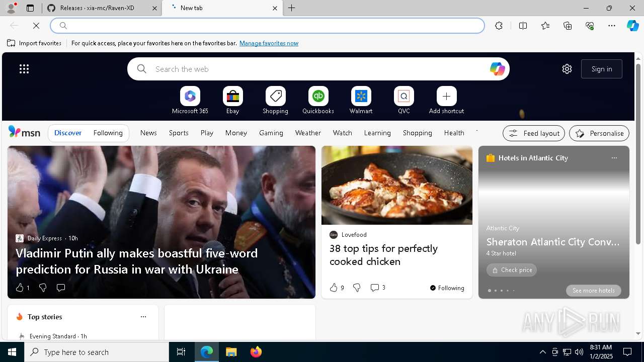Open the Quickbooks shortcut
This screenshot has height=362, width=644.
click(318, 101)
